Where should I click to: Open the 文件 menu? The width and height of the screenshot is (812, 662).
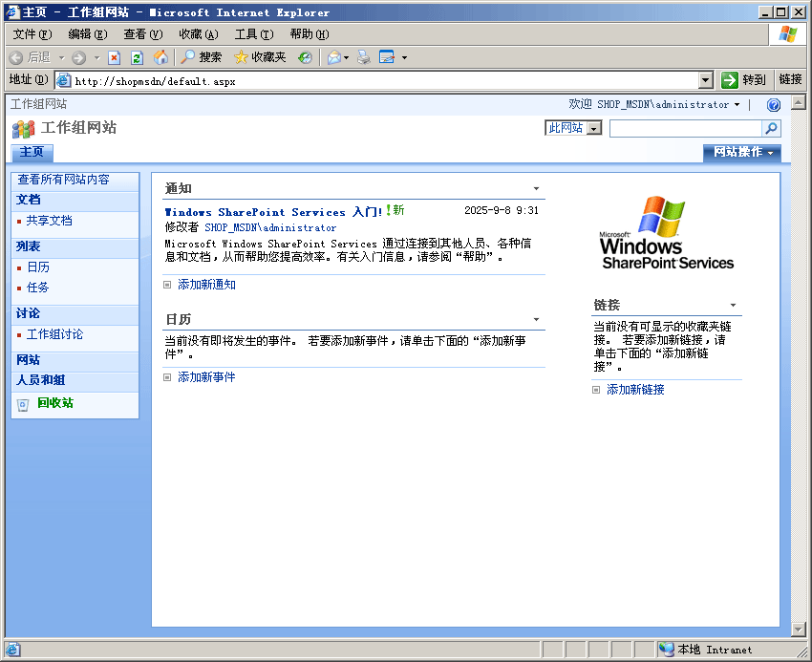point(32,34)
